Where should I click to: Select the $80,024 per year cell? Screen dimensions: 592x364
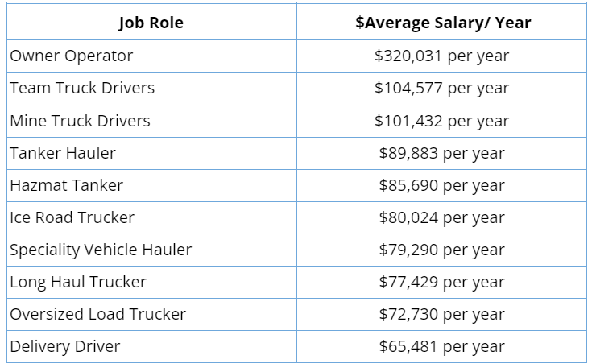442,217
